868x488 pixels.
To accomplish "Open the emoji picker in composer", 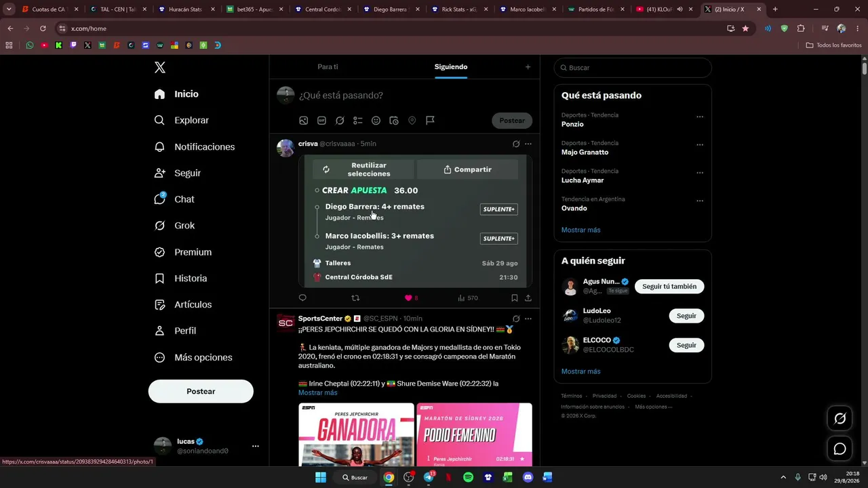I will (x=376, y=121).
